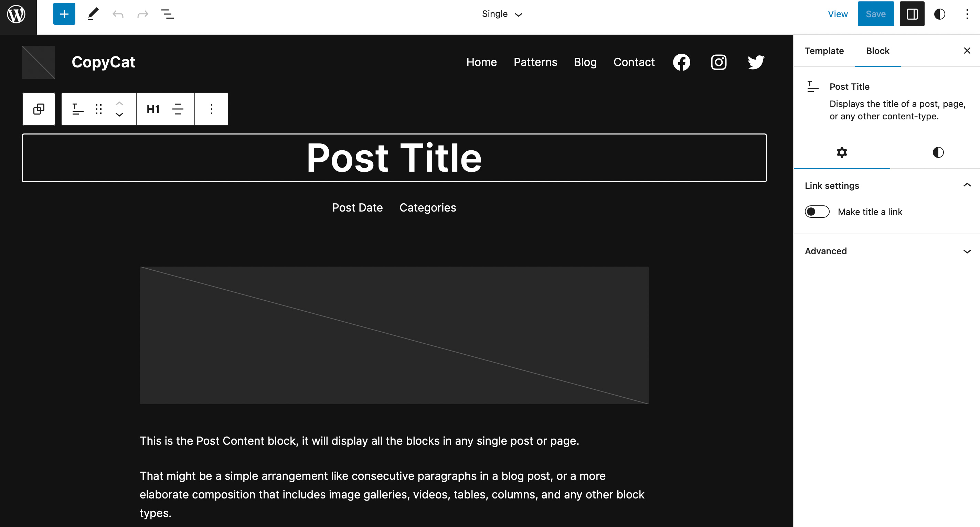Click the View link
The image size is (980, 527).
pos(838,14)
